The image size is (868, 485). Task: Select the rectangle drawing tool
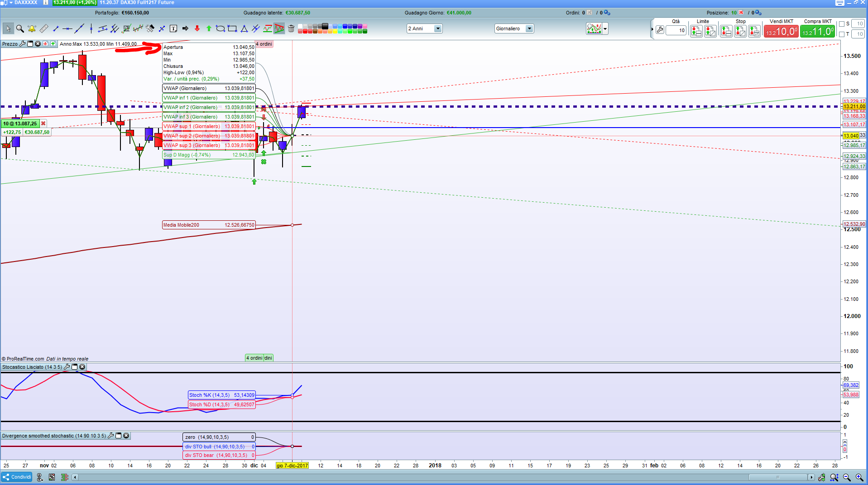232,29
